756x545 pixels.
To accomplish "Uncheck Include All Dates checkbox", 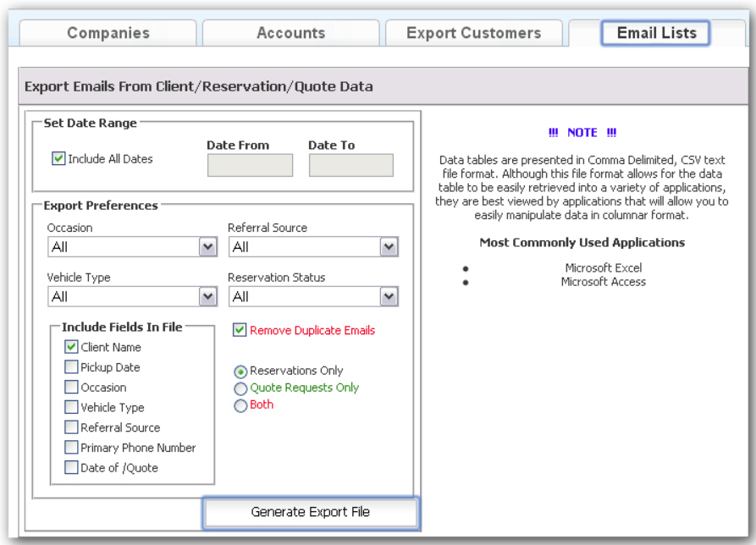I will 58,159.
